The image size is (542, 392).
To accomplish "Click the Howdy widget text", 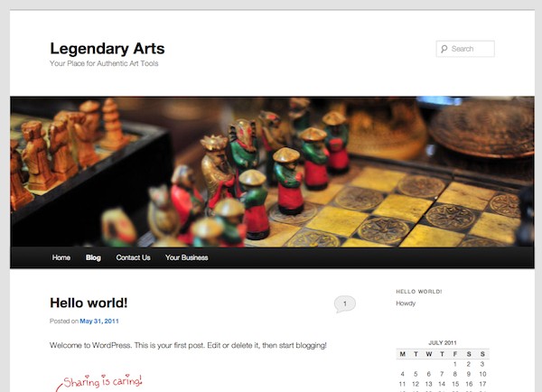I will click(406, 303).
